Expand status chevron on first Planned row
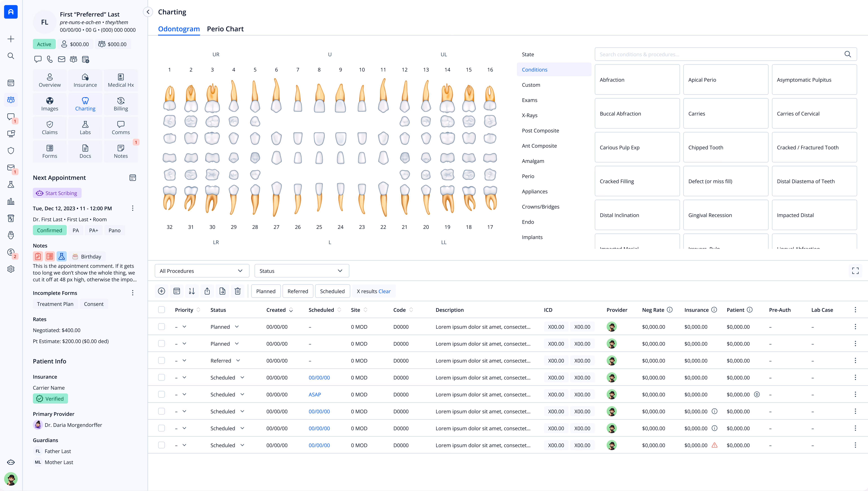Image resolution: width=868 pixels, height=491 pixels. point(237,326)
